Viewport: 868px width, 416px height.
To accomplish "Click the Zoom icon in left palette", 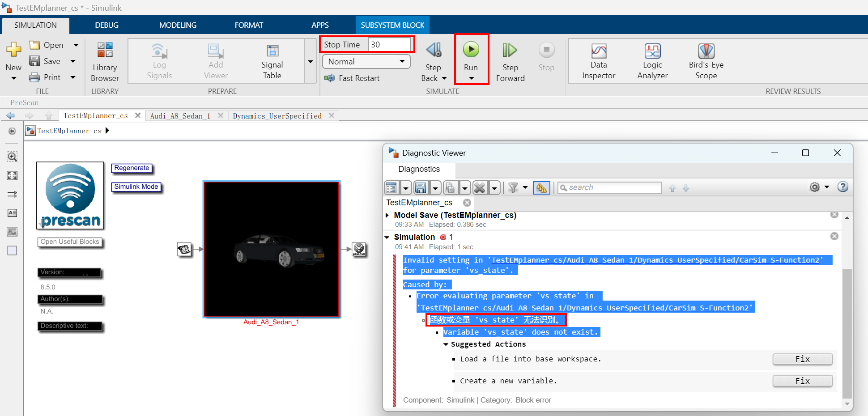I will (x=12, y=157).
